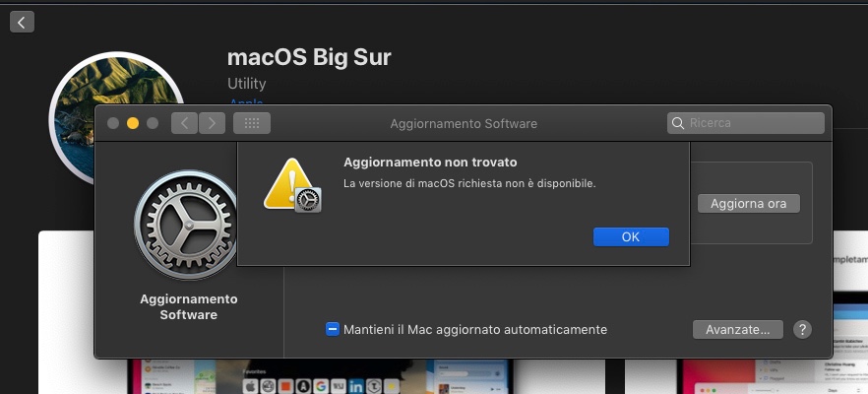
Task: Click the Aggiorna ora button
Action: click(748, 203)
